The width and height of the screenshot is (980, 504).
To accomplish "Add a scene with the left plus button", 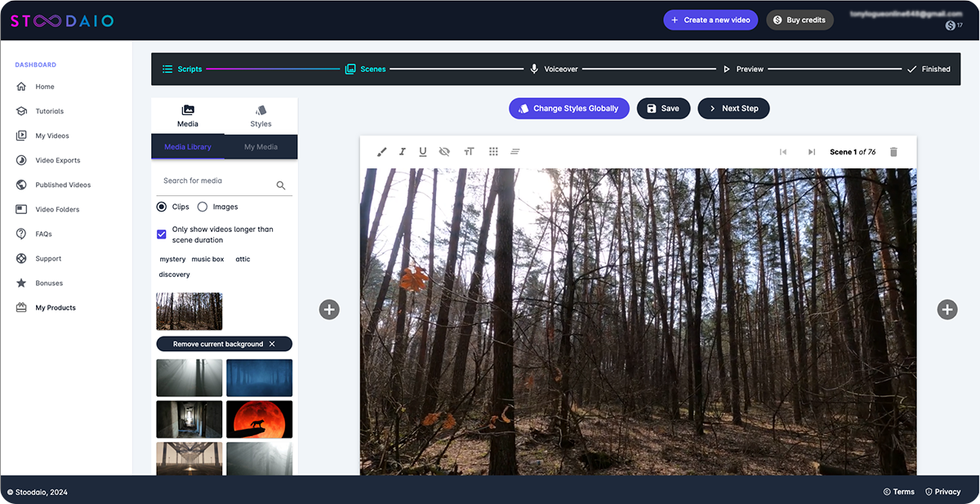I will click(x=329, y=310).
